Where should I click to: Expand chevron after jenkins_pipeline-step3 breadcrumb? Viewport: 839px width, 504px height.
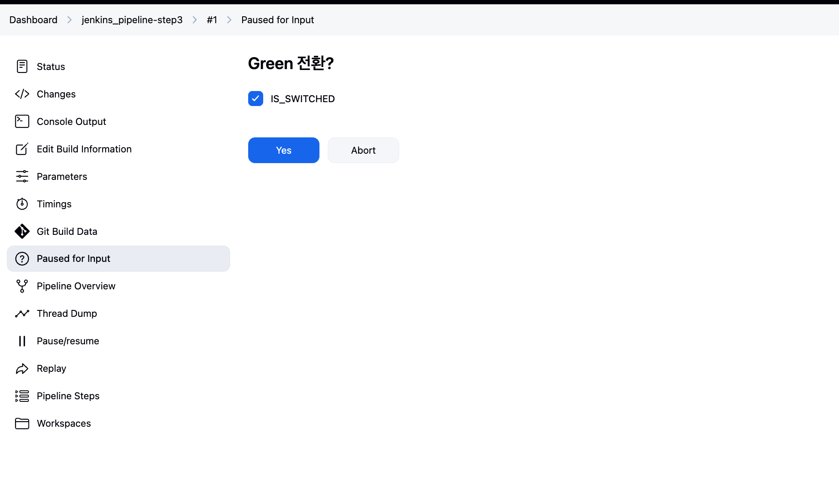[x=195, y=20]
